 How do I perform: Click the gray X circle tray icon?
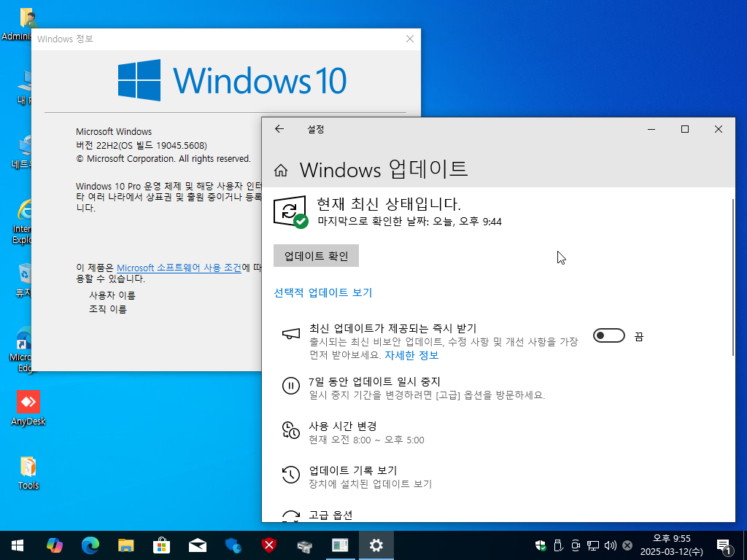point(627,545)
